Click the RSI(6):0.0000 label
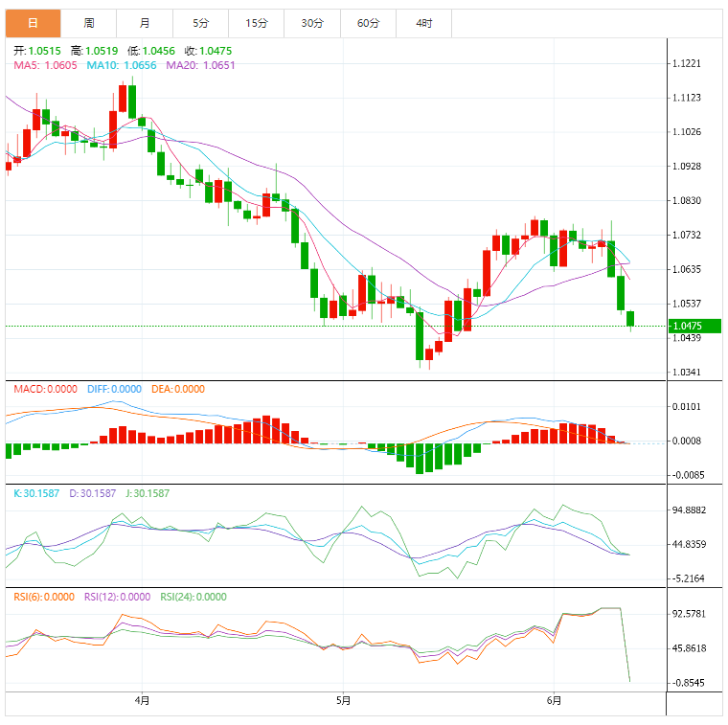 tap(44, 597)
